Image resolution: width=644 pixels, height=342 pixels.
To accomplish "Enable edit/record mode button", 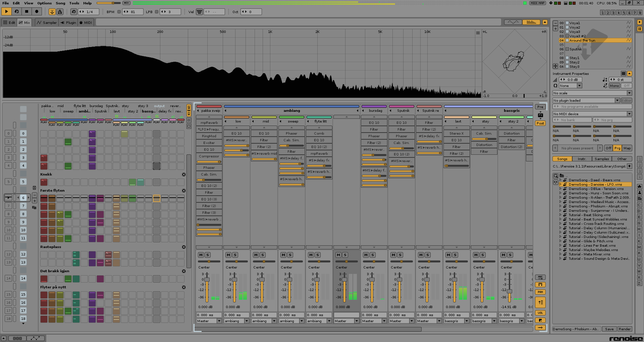I will tap(37, 12).
